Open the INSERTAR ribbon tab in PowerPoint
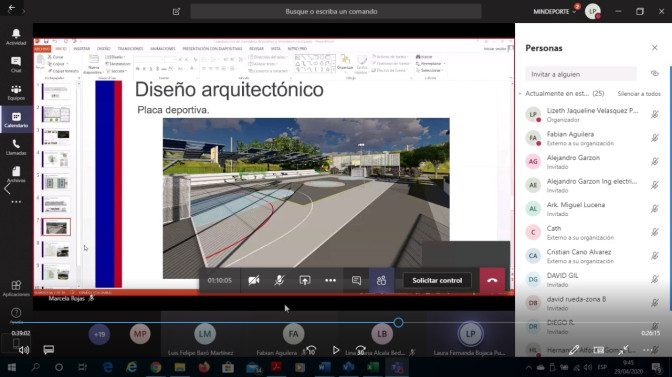 [x=81, y=49]
